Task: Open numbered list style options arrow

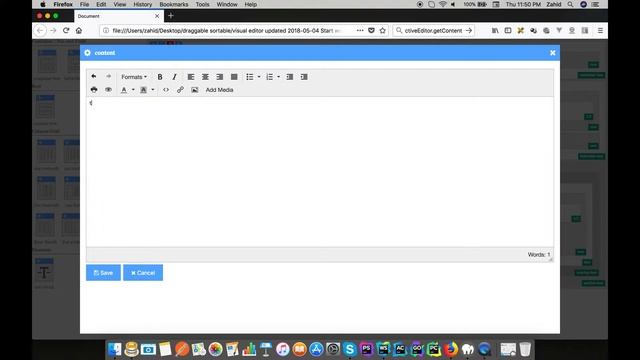Action: click(278, 77)
